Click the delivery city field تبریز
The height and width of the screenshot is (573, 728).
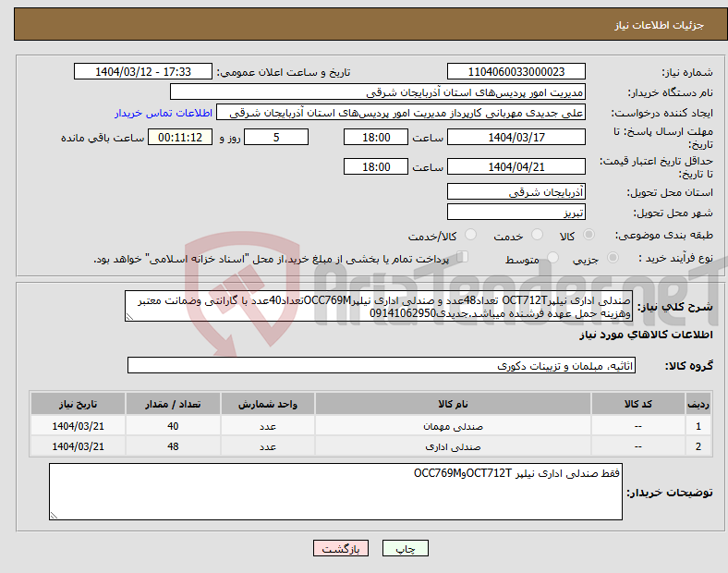(516, 212)
